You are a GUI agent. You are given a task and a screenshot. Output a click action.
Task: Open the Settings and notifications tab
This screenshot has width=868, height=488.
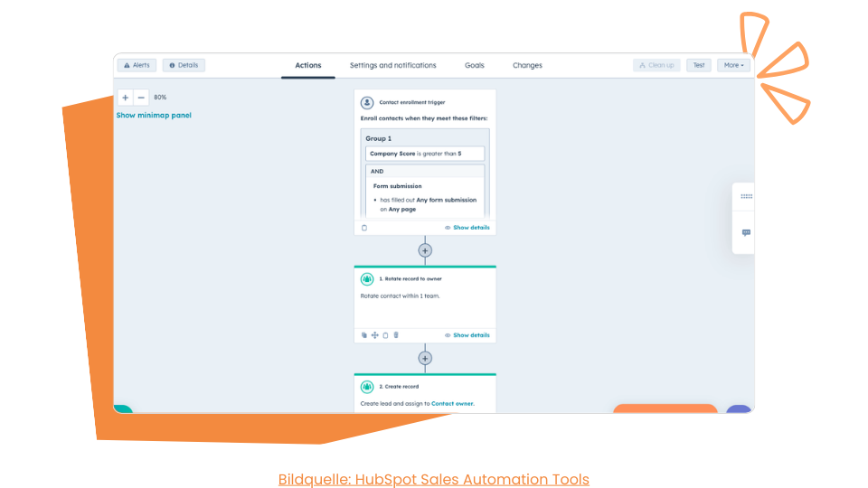(x=393, y=65)
